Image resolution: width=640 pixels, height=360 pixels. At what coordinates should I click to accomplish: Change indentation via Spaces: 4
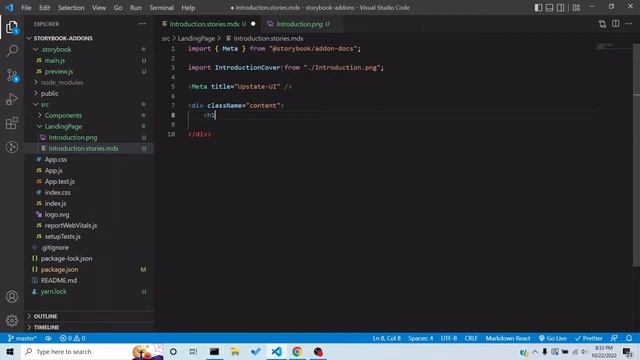[x=420, y=338]
